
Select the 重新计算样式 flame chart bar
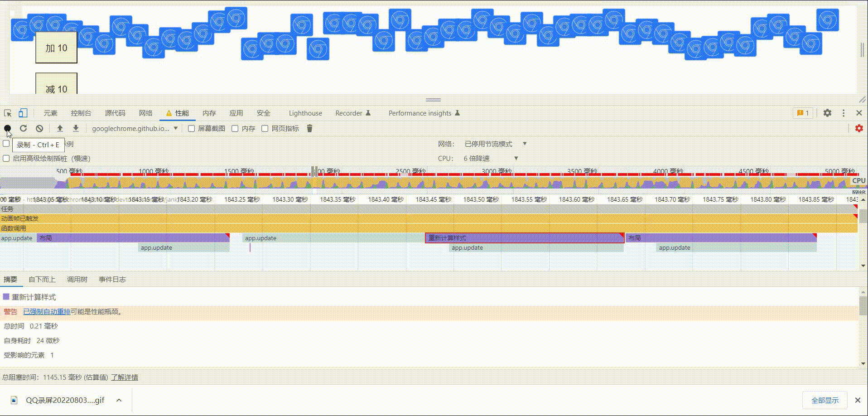coord(525,238)
